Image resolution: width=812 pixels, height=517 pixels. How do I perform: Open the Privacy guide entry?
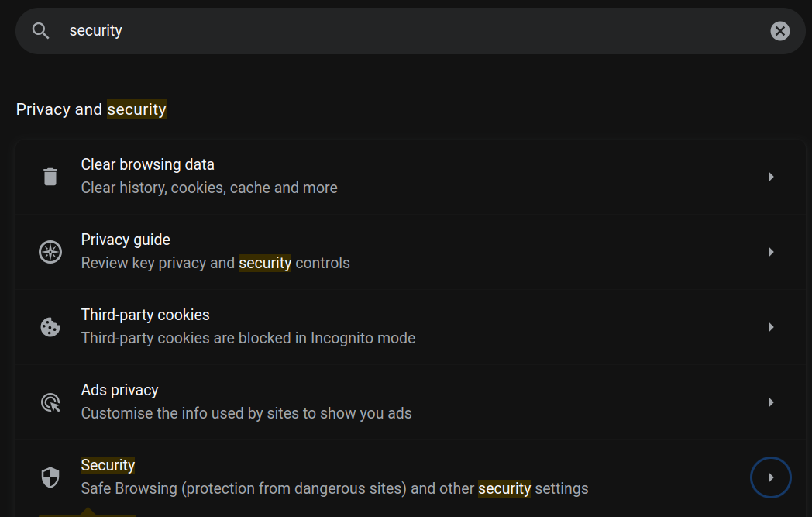(126, 240)
